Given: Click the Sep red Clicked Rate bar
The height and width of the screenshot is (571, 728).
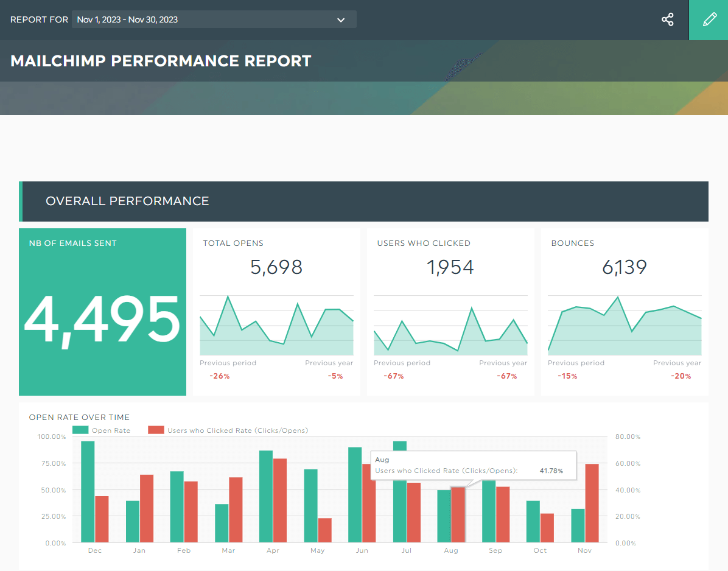Looking at the screenshot, I should point(503,514).
